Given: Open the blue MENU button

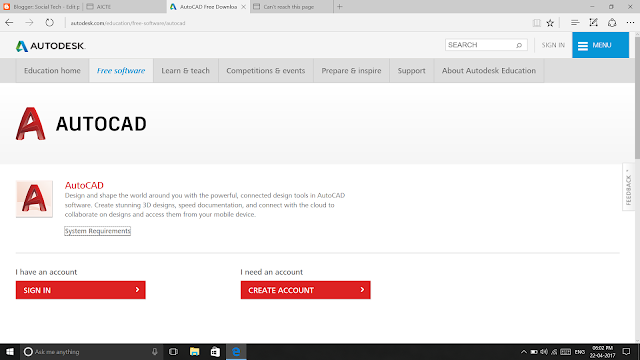Looking at the screenshot, I should point(600,45).
